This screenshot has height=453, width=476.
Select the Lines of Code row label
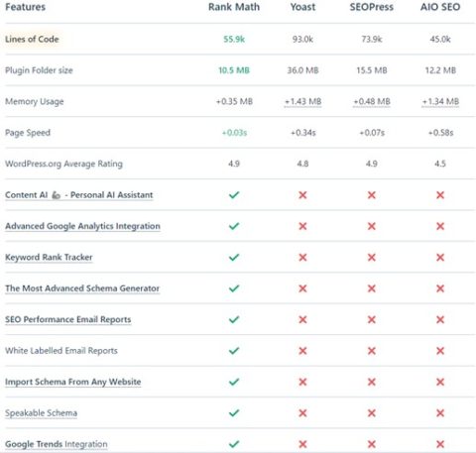(x=32, y=39)
